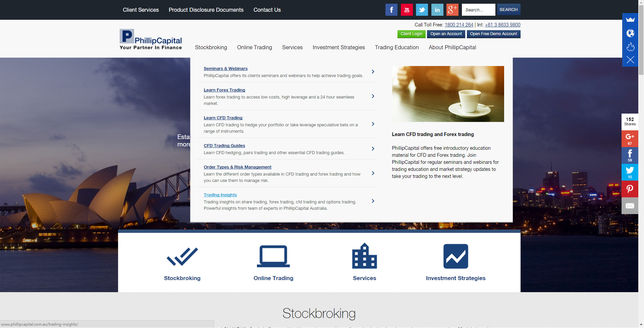The width and height of the screenshot is (644, 328).
Task: Open the Facebook icon in header
Action: [x=391, y=10]
